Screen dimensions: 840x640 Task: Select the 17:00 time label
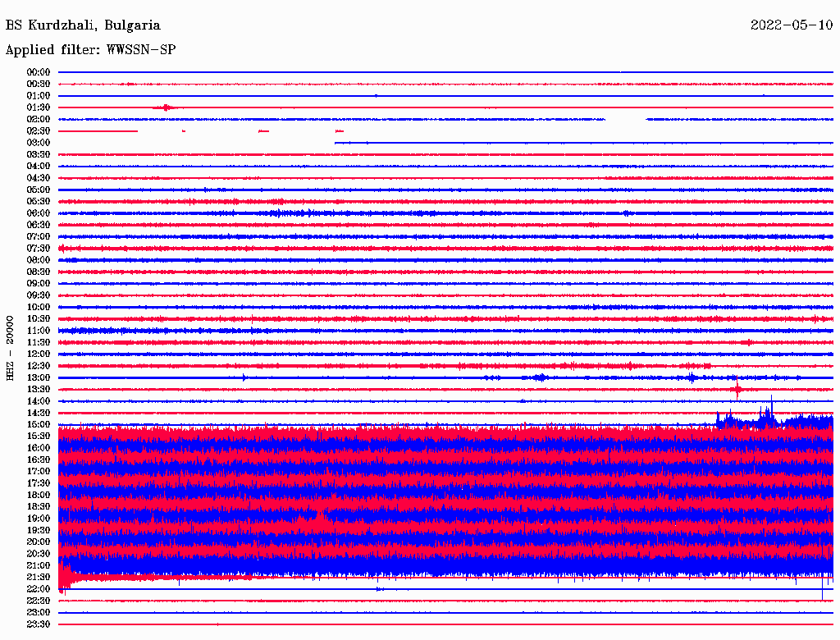(x=39, y=472)
